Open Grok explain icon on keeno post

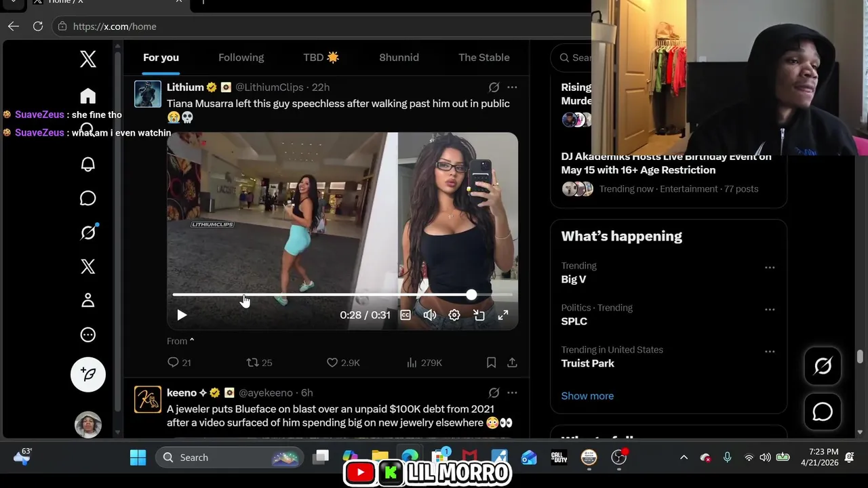494,393
